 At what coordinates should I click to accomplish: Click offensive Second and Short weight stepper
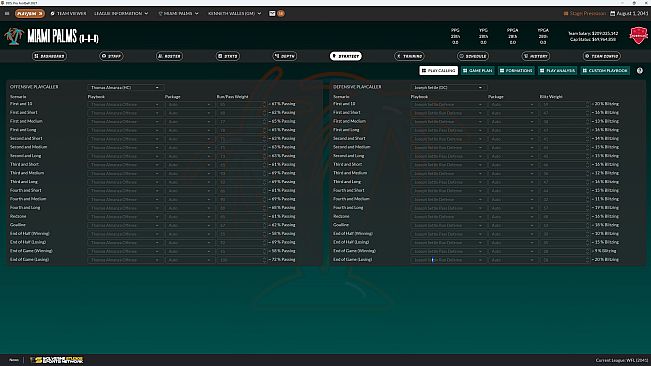coord(264,139)
